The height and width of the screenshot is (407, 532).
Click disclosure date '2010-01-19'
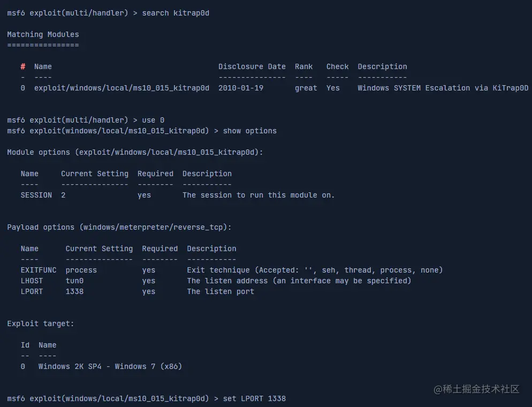pyautogui.click(x=240, y=88)
